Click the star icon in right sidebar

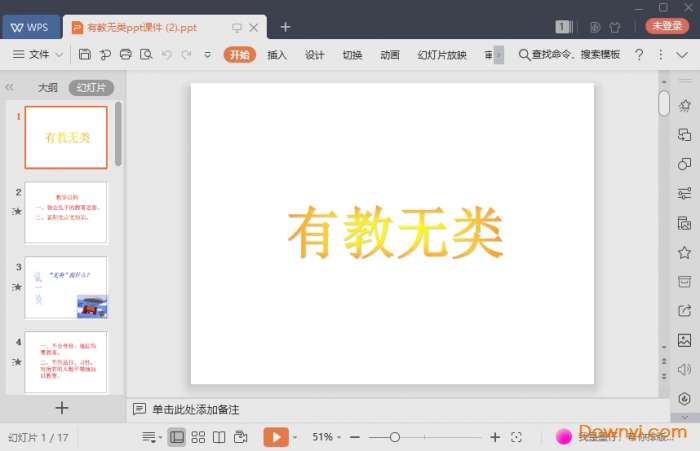click(684, 252)
